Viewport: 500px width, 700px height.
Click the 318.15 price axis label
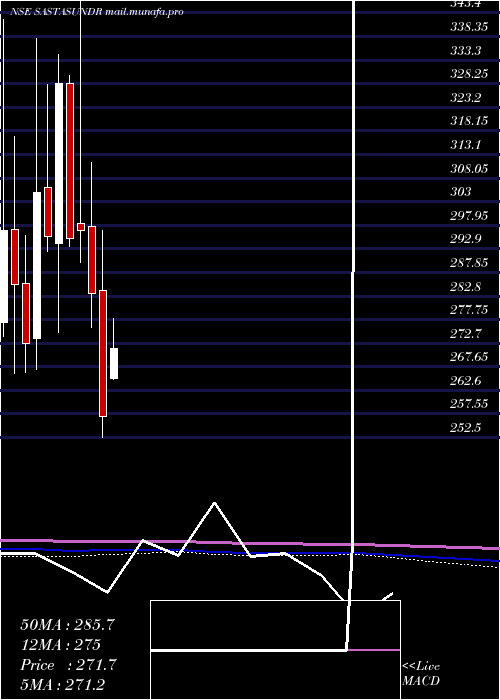tap(469, 121)
